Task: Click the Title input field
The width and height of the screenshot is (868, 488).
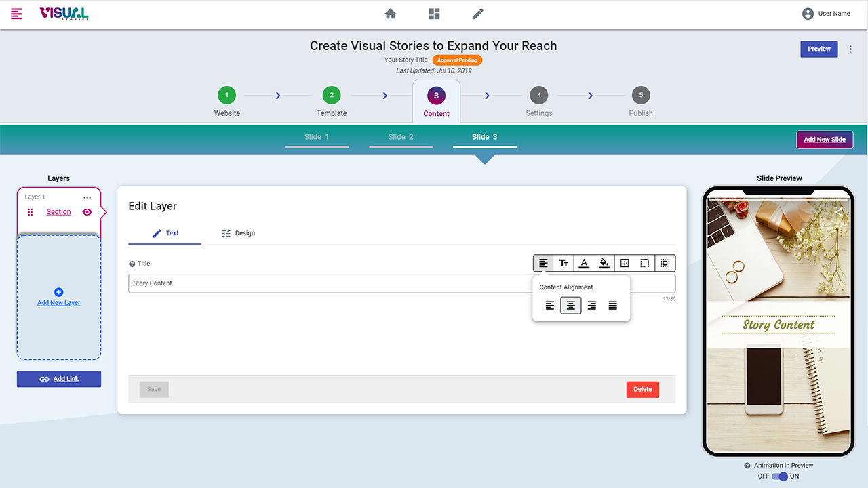Action: tap(401, 283)
